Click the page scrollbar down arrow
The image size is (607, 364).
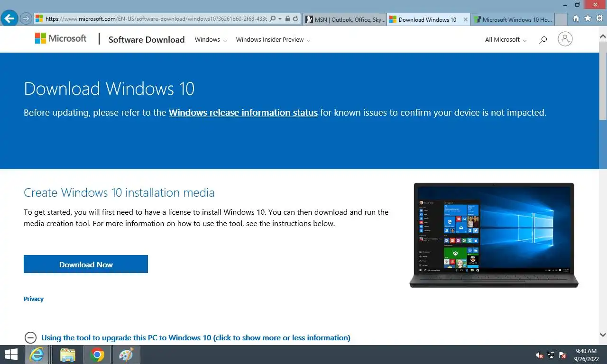(x=603, y=334)
